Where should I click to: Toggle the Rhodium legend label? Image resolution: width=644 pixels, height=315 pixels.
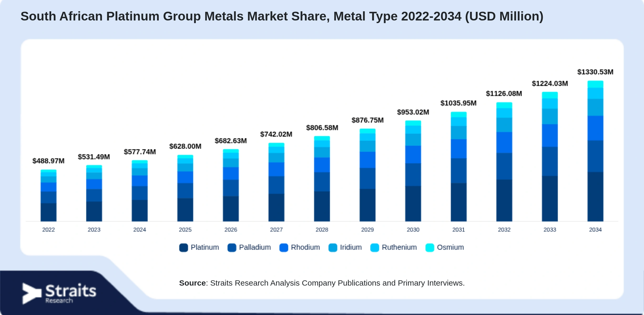pos(305,247)
